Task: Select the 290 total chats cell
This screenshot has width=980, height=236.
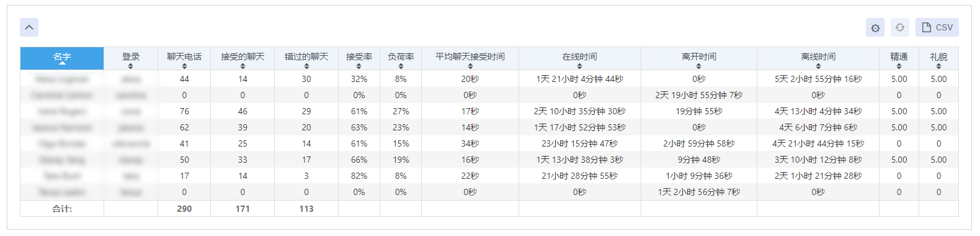Action: (x=184, y=209)
